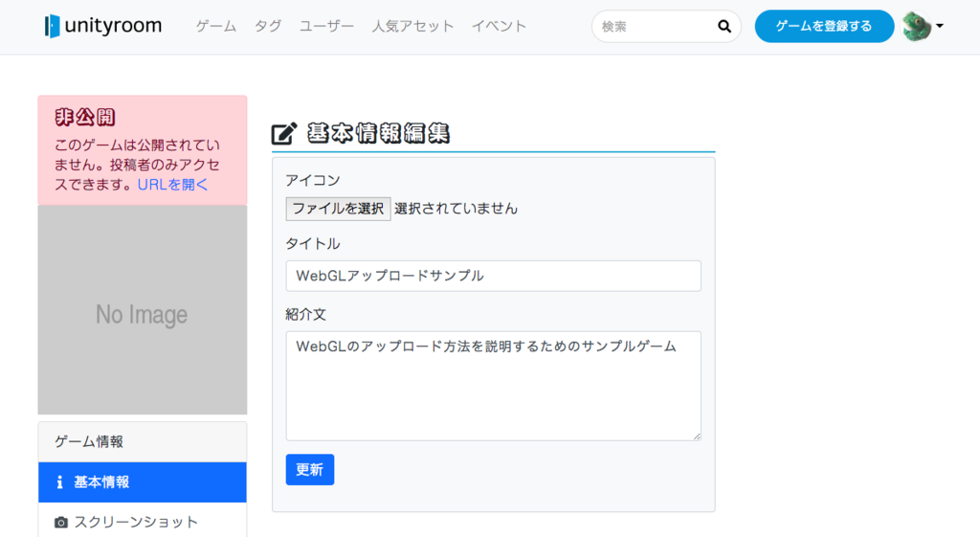Open the ゲーム menu item
This screenshot has height=537, width=980.
(x=216, y=26)
